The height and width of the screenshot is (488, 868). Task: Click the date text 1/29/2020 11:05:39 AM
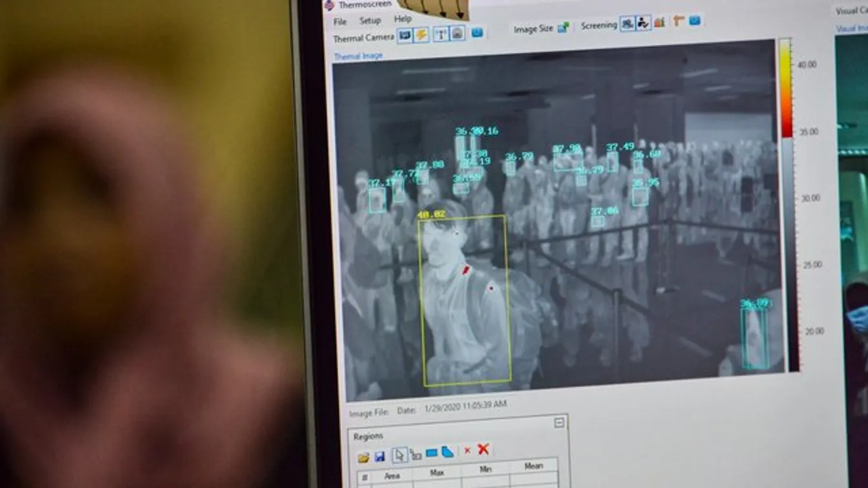[x=465, y=406]
